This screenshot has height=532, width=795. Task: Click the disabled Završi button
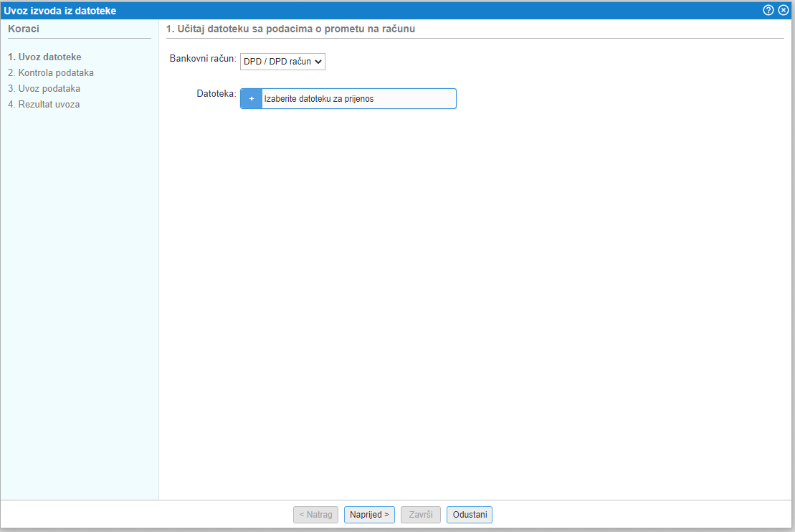point(421,514)
